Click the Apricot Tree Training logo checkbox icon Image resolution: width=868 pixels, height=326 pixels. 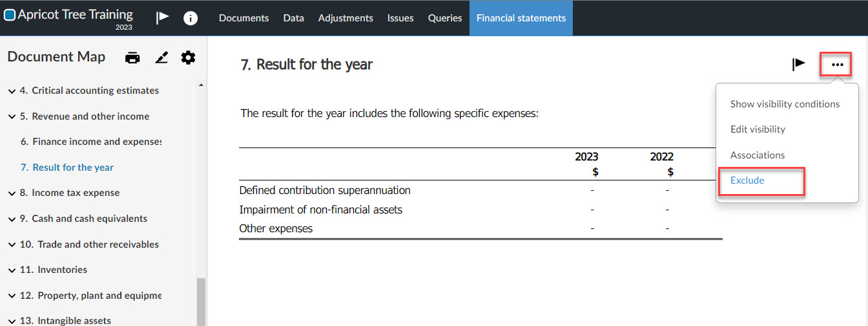(10, 15)
